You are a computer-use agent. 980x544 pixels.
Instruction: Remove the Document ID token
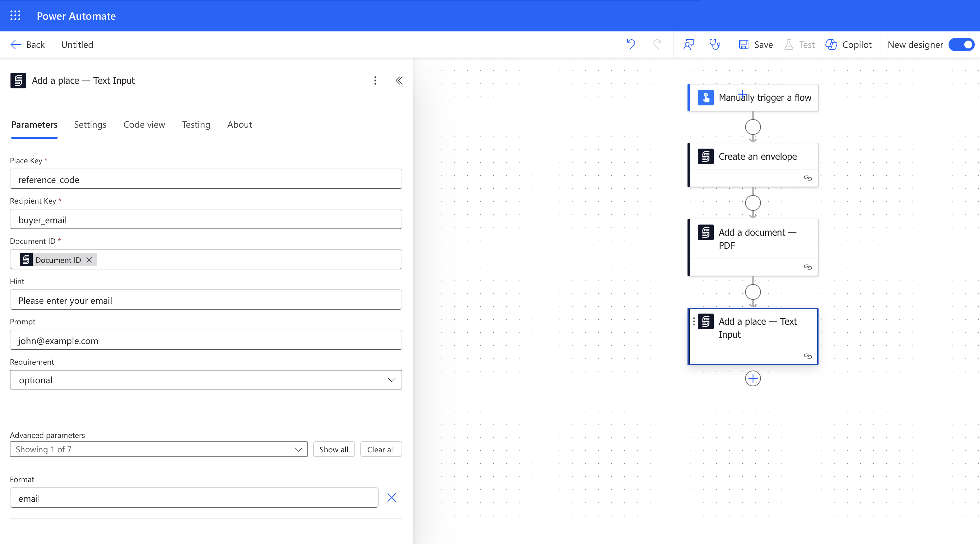[89, 260]
